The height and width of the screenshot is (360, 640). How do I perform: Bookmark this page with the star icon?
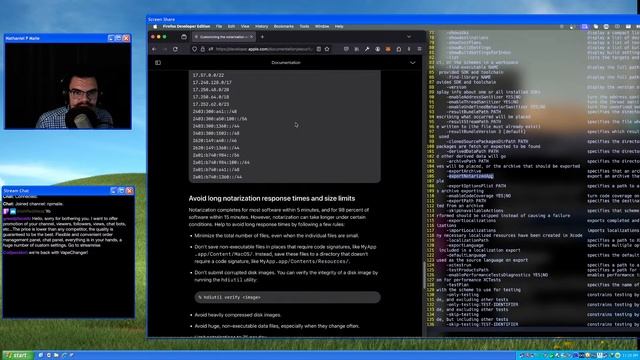click(327, 49)
